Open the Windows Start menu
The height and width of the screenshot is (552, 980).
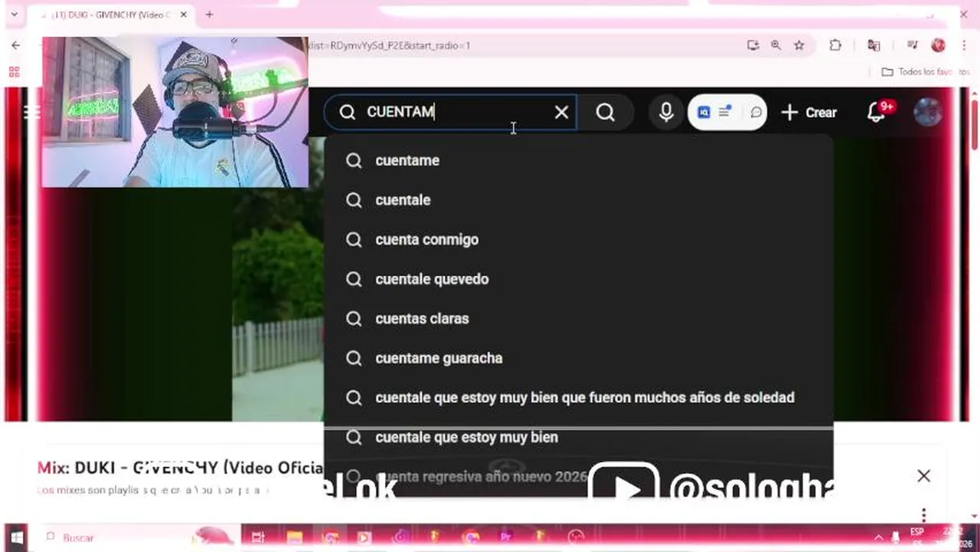pos(15,537)
